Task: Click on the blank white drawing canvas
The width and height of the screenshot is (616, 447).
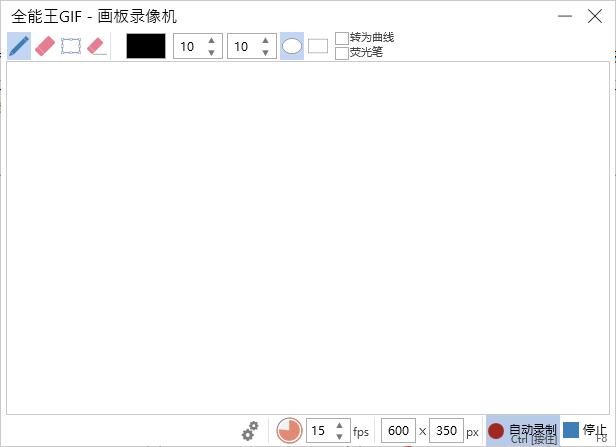Action: (307, 240)
